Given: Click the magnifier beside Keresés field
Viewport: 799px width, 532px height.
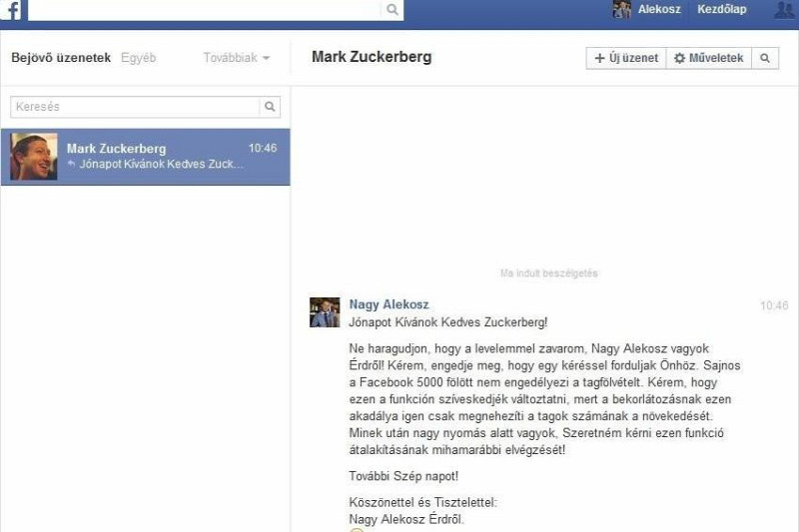Looking at the screenshot, I should click(x=270, y=107).
